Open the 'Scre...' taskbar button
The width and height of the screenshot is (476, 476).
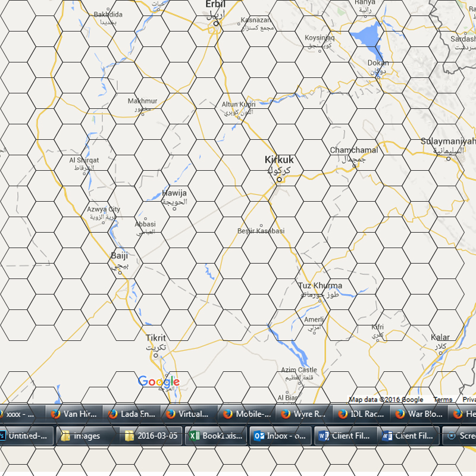click(459, 436)
